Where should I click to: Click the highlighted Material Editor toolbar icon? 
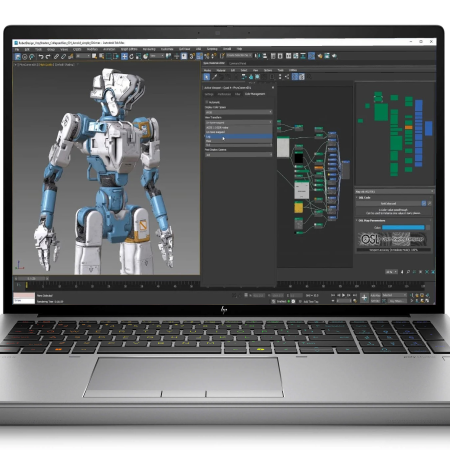pos(311,55)
